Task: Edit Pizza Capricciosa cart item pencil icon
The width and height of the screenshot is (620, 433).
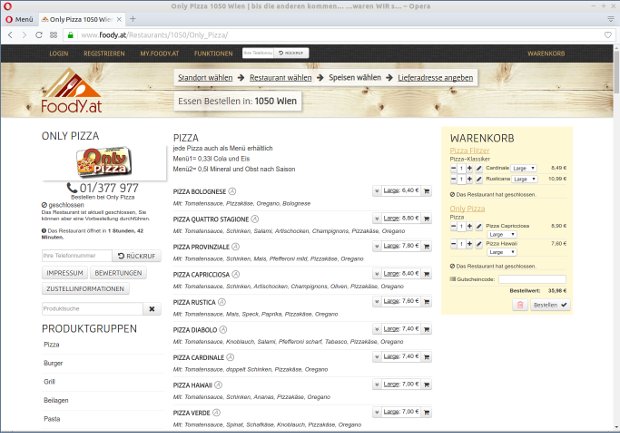Action: coord(479,226)
